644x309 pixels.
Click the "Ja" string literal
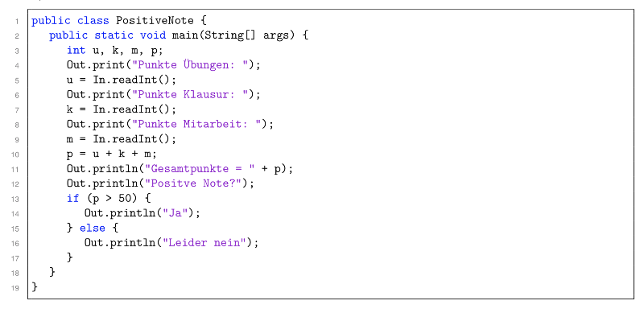pos(178,213)
